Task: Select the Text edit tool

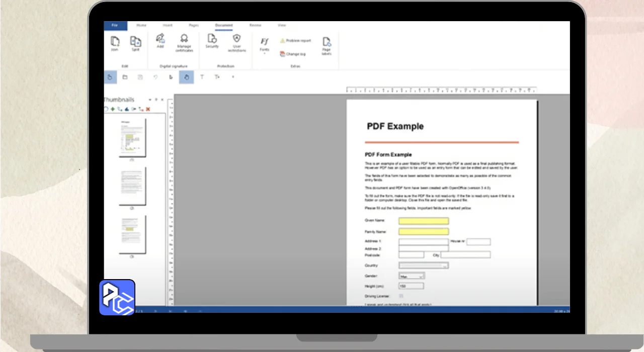Action: coord(202,77)
